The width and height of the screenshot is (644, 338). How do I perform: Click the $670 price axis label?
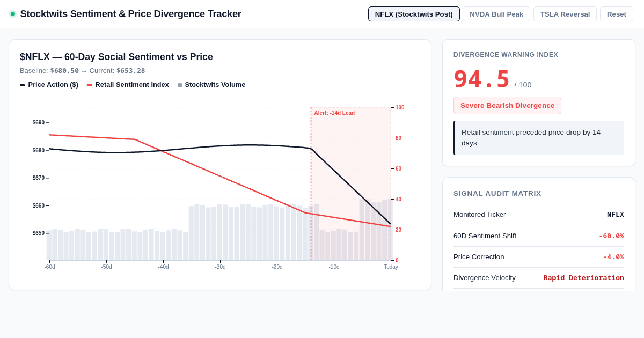[39, 178]
